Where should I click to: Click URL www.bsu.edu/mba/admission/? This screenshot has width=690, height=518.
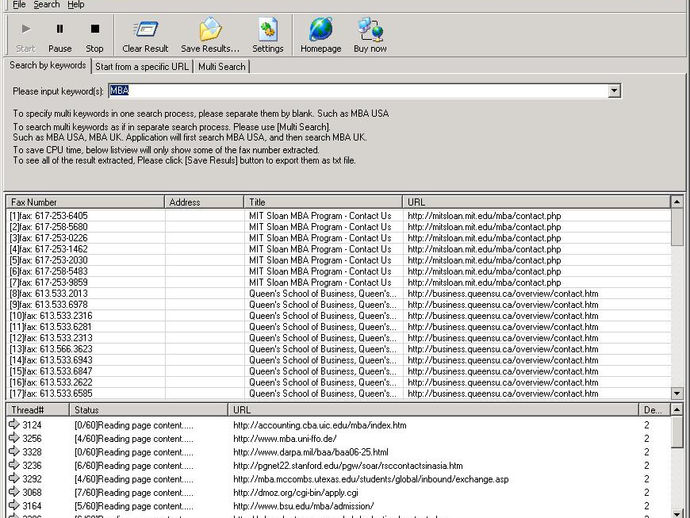point(304,506)
